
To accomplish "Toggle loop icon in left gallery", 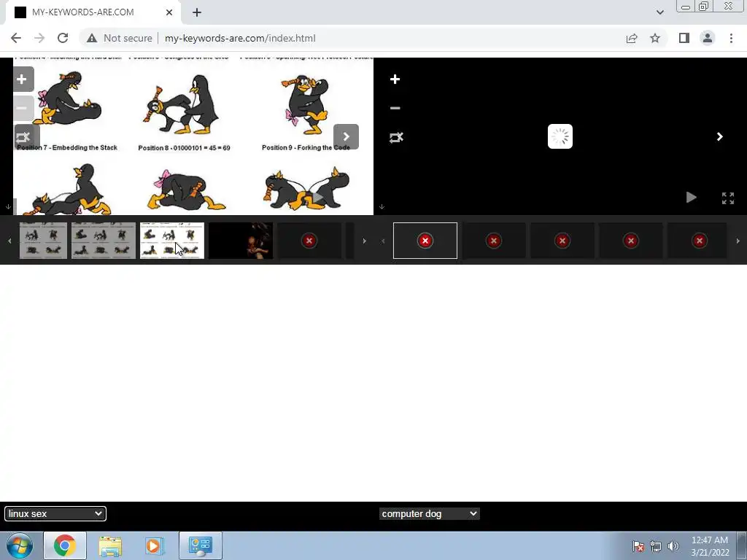I will [x=23, y=138].
